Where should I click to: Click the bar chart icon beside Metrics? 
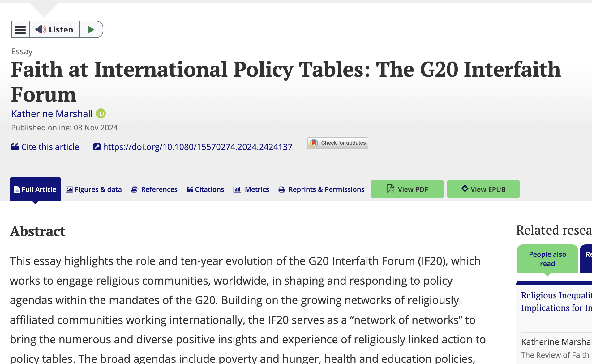[x=237, y=189]
